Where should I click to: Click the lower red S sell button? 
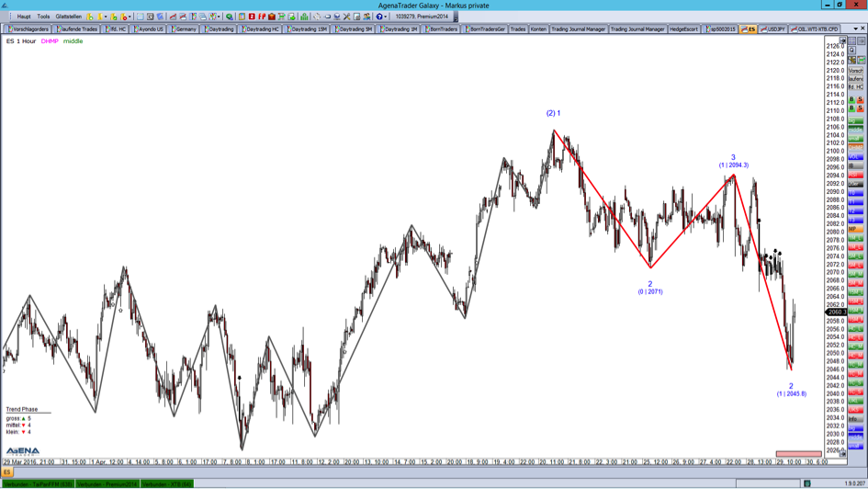(861, 108)
